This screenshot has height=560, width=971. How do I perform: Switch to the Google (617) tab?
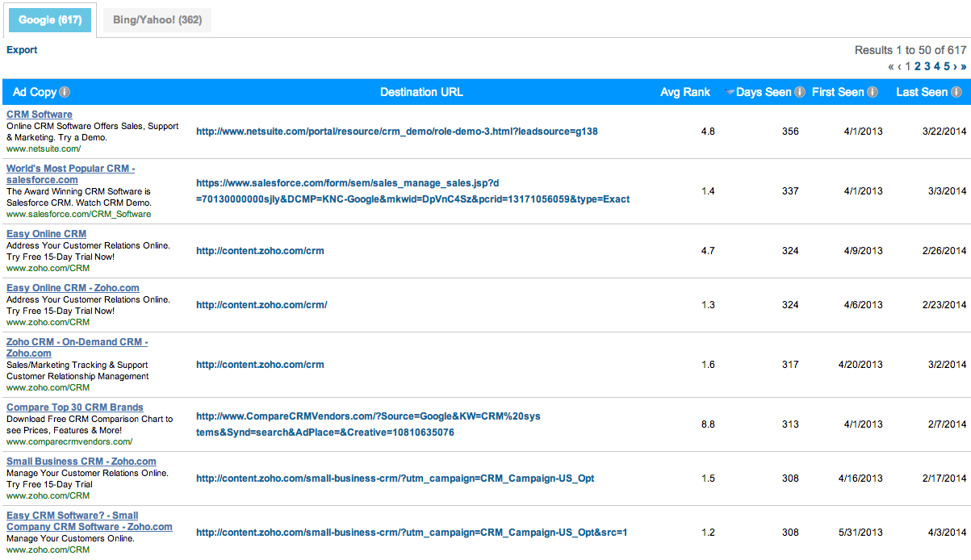[50, 19]
